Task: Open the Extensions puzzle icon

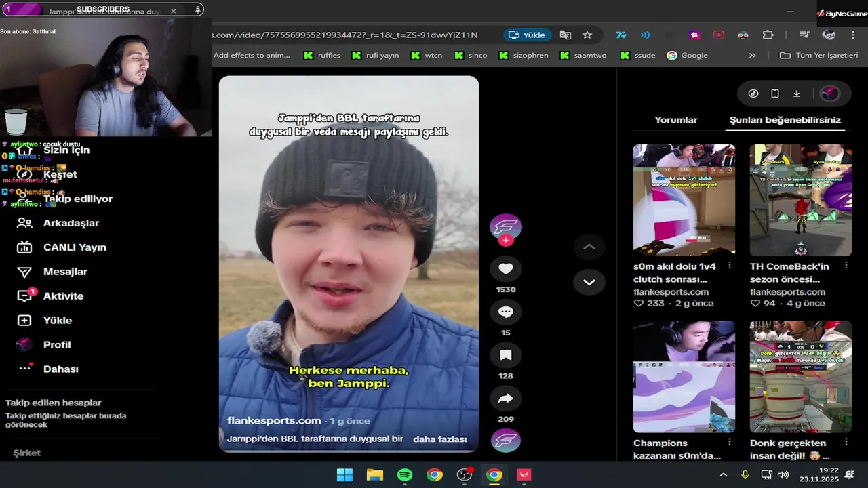Action: tap(768, 35)
